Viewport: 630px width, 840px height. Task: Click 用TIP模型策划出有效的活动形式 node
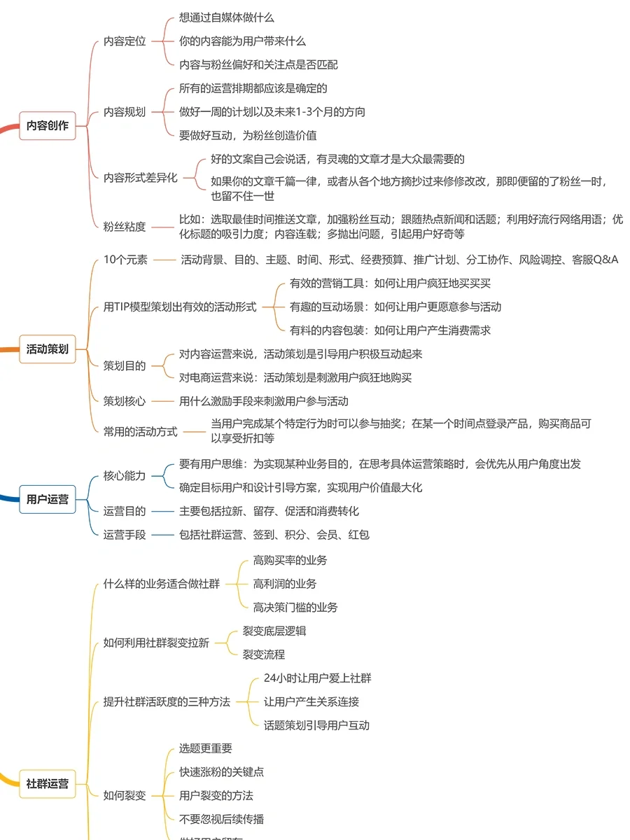click(x=180, y=307)
